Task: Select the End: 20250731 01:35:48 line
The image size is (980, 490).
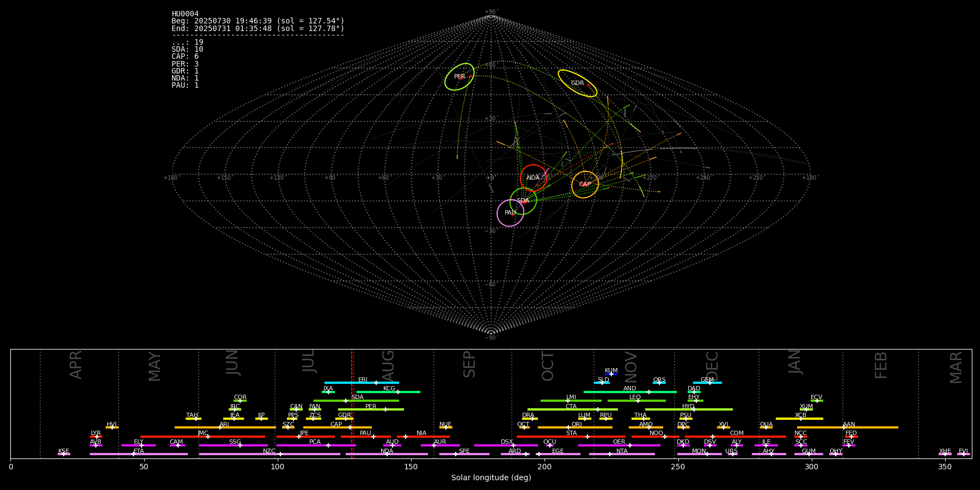Action: tap(258, 28)
